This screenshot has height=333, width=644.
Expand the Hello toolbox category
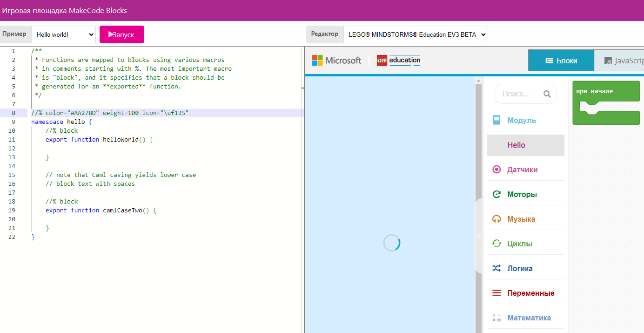coord(516,145)
